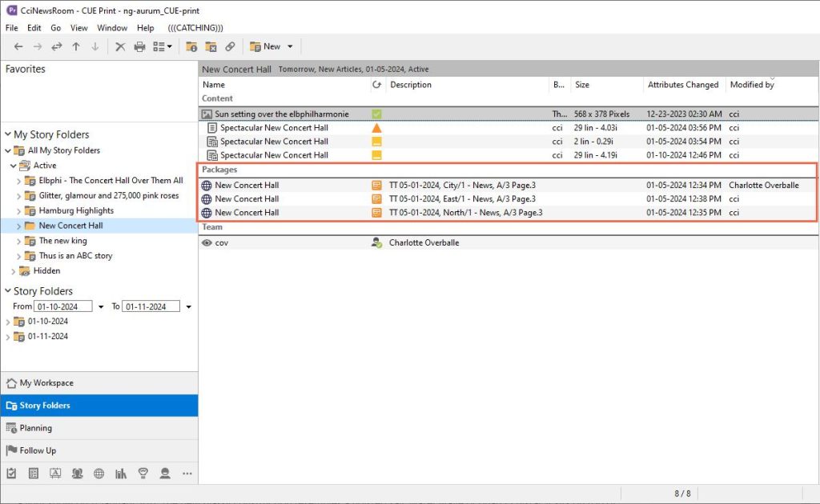Click the eye icon next to cov
This screenshot has height=504, width=820.
click(207, 242)
